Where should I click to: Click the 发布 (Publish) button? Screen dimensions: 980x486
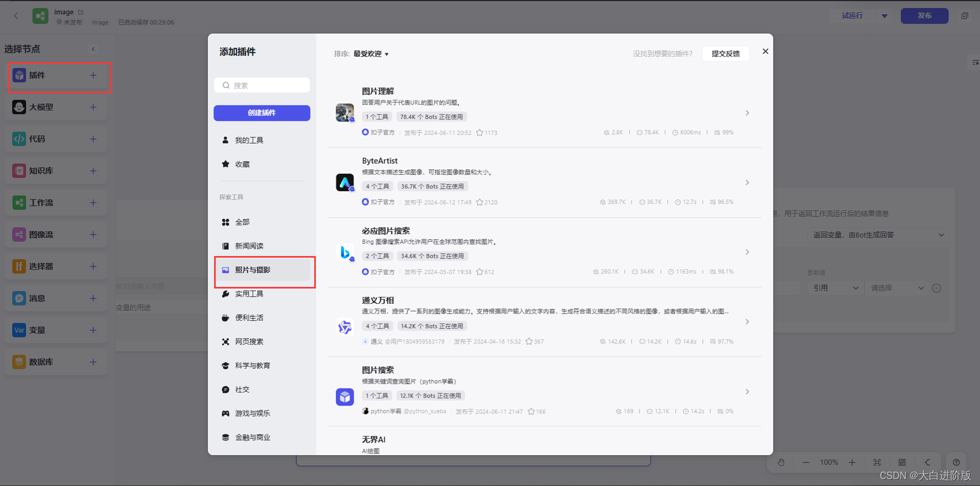(x=924, y=15)
